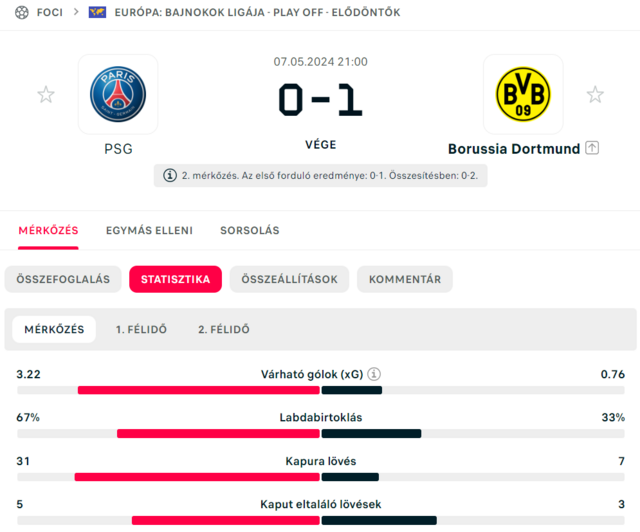
Task: Switch to the Egymás elleni tab
Action: [x=149, y=230]
